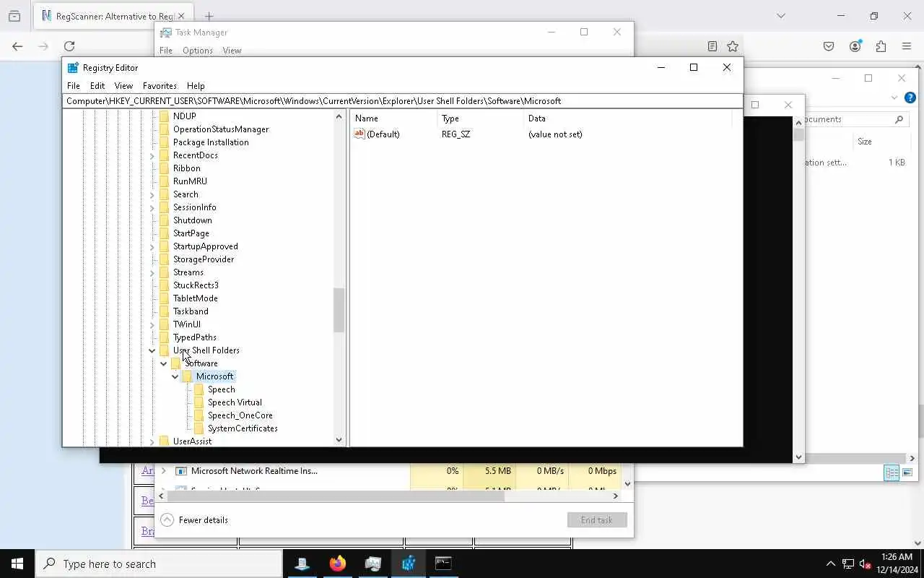Viewport: 924px width, 578px height.
Task: Open the Options menu in Task Manager
Action: (198, 51)
